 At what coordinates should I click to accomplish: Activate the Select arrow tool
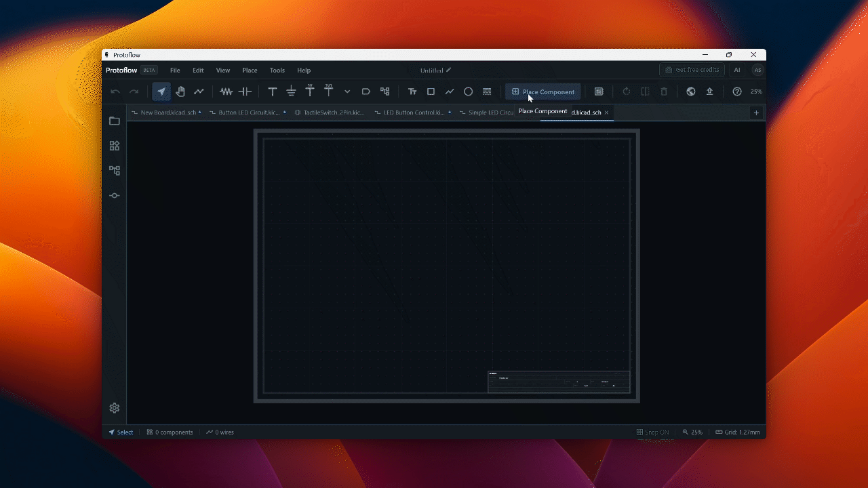pos(161,91)
